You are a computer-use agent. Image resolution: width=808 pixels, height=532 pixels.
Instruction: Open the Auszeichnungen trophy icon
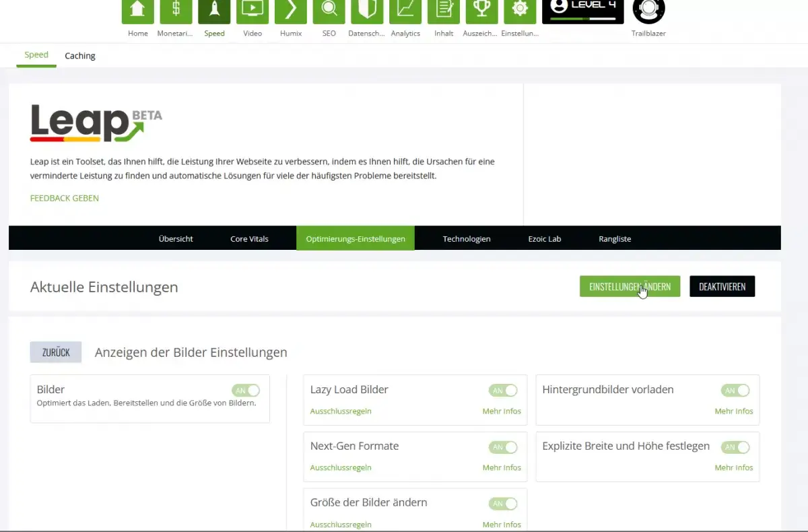(481, 11)
